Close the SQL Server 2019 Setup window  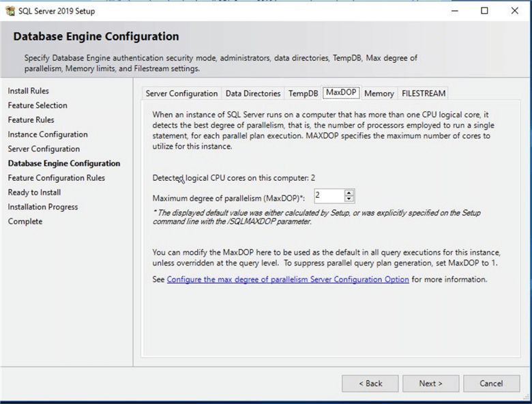(515, 11)
